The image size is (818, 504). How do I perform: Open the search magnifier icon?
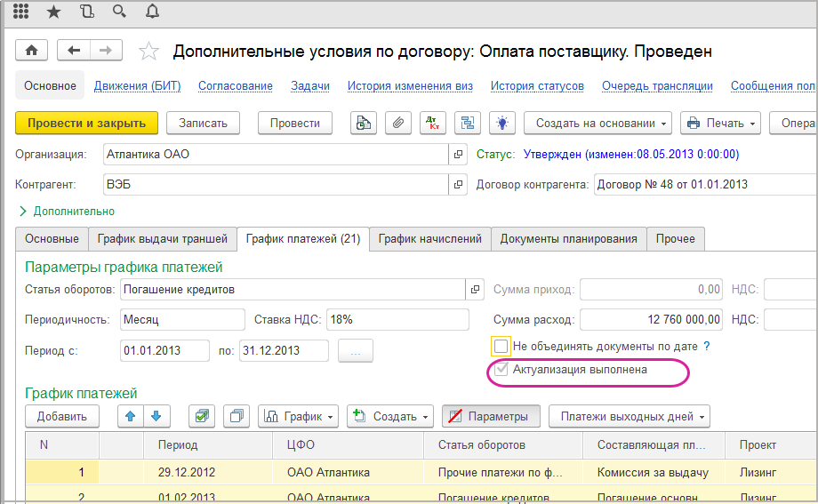click(x=119, y=12)
